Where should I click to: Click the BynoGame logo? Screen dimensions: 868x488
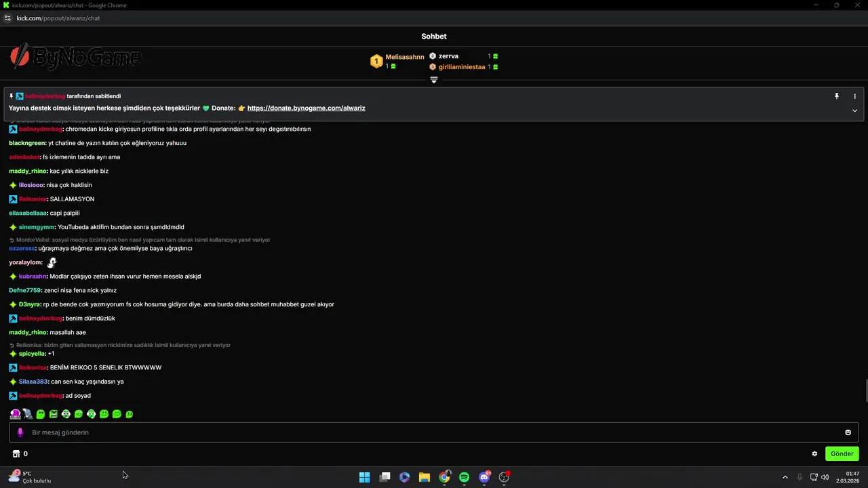(x=75, y=58)
